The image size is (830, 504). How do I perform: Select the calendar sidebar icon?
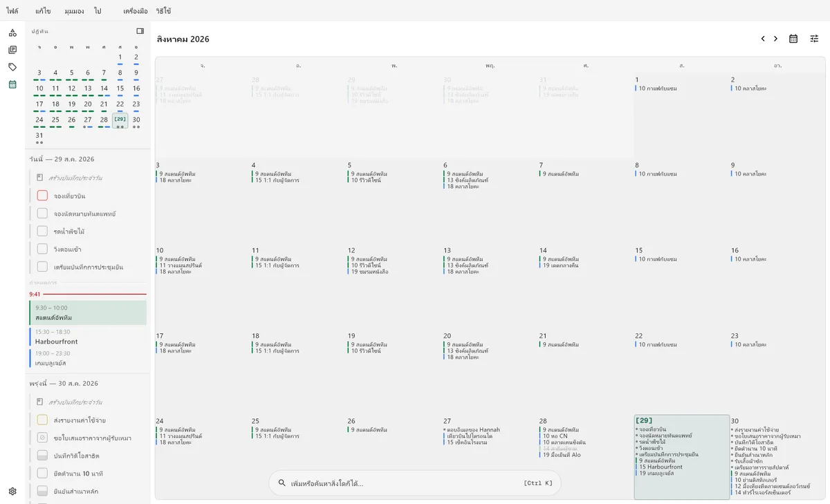pos(12,84)
